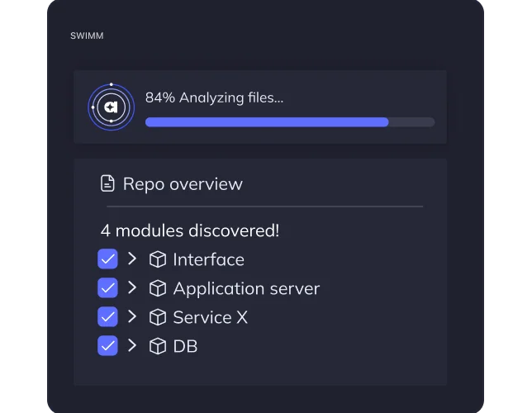Select the Application server label
The height and width of the screenshot is (413, 532).
click(246, 288)
